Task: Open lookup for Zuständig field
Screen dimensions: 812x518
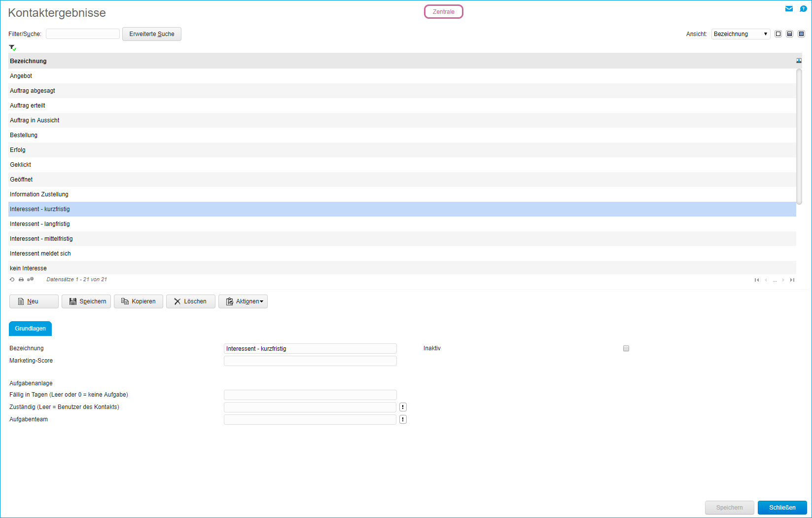Action: pyautogui.click(x=403, y=407)
